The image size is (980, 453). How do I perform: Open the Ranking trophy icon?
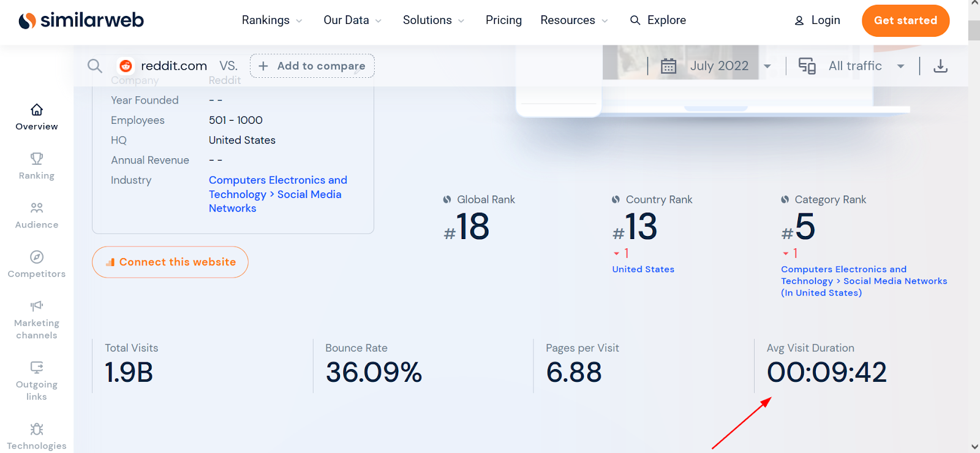pos(37,159)
